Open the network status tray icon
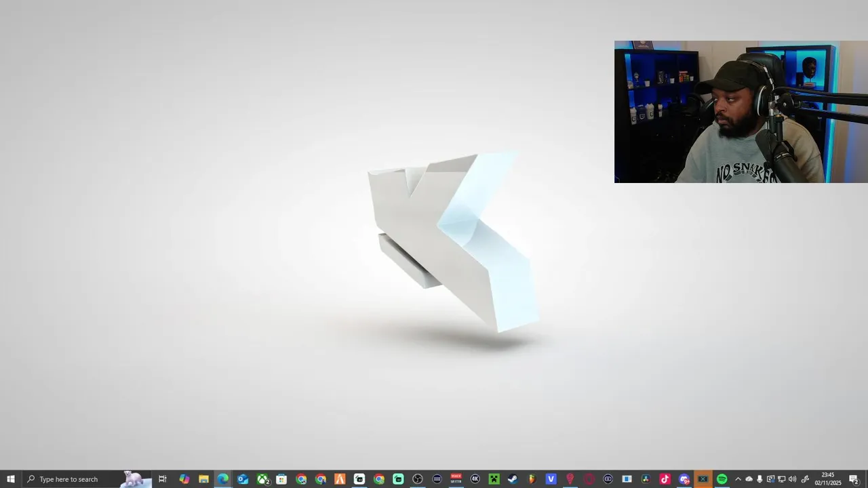The width and height of the screenshot is (868, 488). point(781,479)
